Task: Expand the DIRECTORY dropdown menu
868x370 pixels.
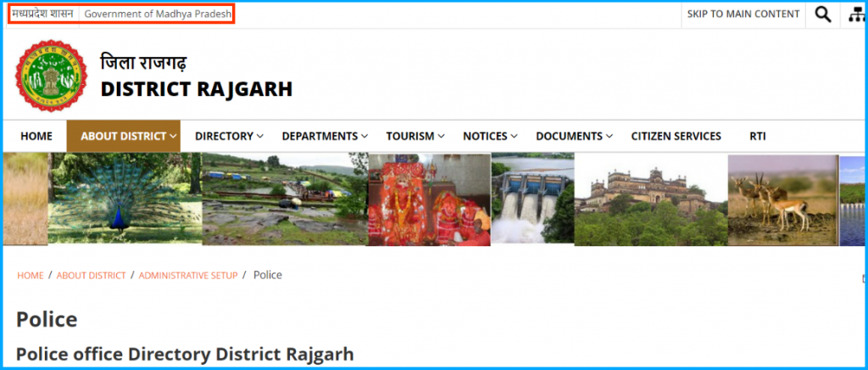Action: coord(229,137)
